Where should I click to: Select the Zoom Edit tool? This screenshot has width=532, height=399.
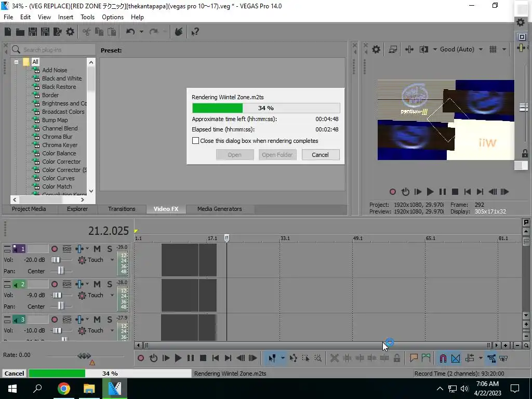click(318, 358)
